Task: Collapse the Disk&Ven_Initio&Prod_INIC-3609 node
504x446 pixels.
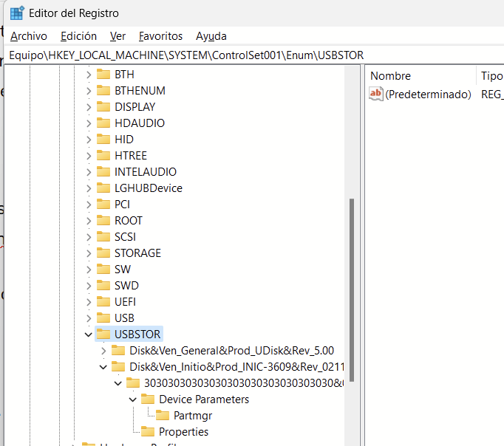Action: (103, 367)
